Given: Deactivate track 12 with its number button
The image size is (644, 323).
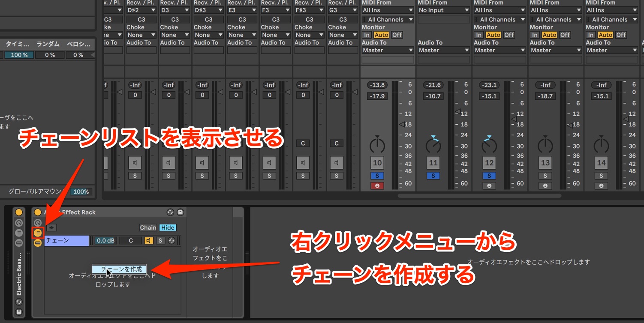Looking at the screenshot, I should (489, 163).
